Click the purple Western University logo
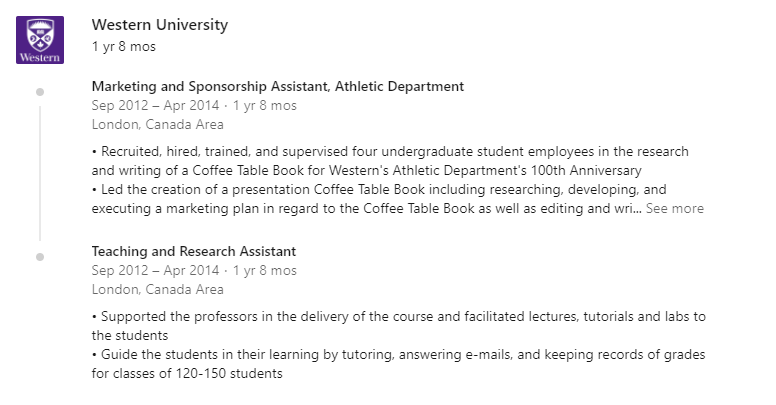Image resolution: width=776 pixels, height=405 pixels. [x=40, y=40]
